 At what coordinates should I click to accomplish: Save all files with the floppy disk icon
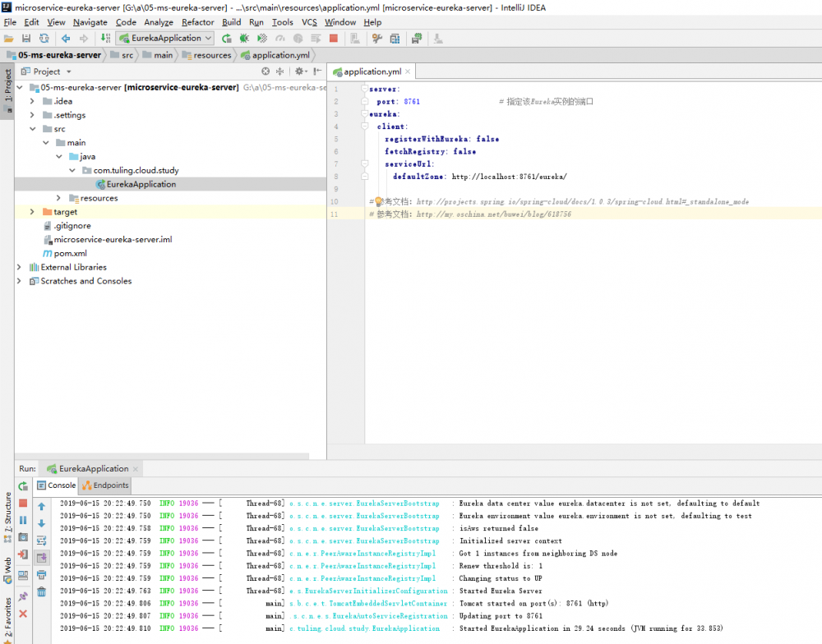(x=27, y=38)
